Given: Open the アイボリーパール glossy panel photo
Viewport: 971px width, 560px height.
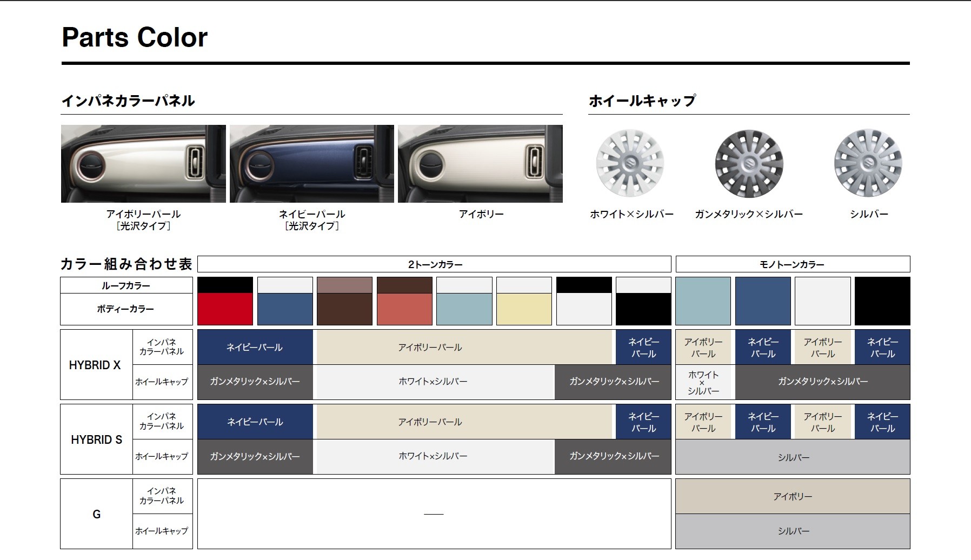Looking at the screenshot, I should tap(143, 164).
